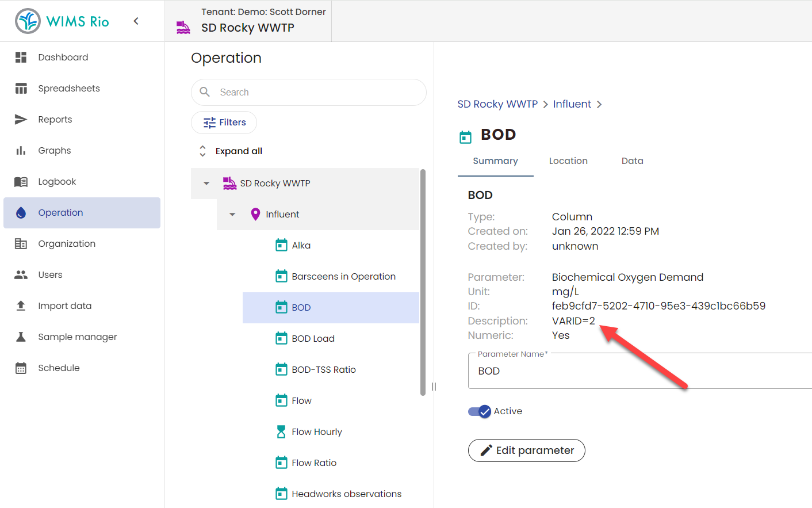
Task: Click the Flow Hourly hourglass icon
Action: 281,432
